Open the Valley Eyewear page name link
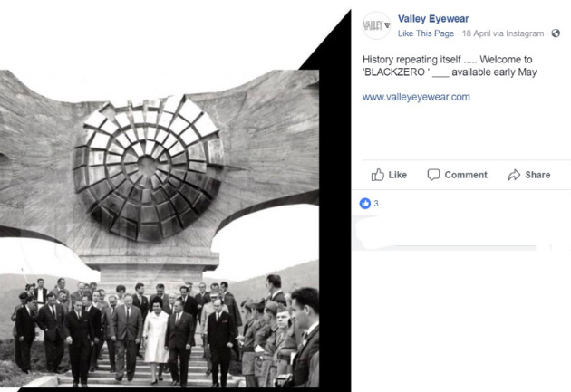571x392 pixels. click(433, 18)
